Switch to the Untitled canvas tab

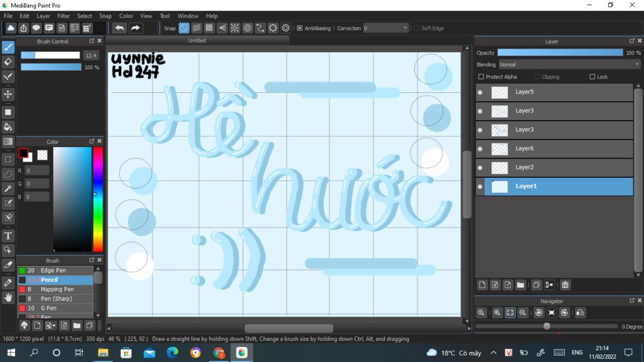click(x=197, y=41)
